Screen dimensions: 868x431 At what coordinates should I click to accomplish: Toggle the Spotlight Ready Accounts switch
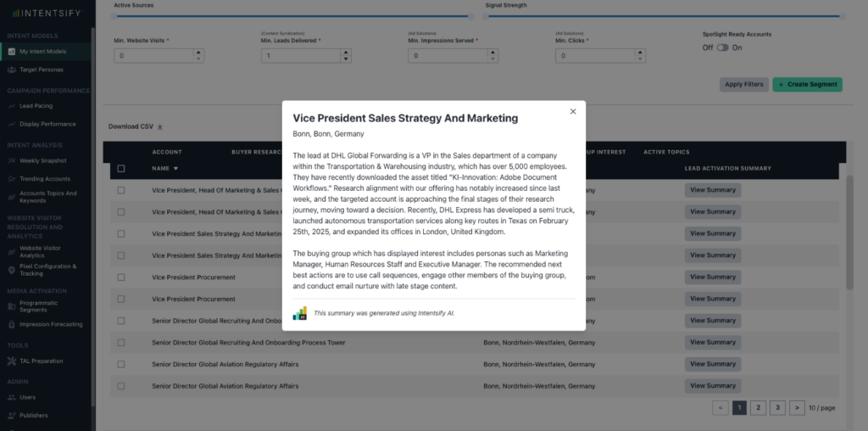(x=722, y=48)
